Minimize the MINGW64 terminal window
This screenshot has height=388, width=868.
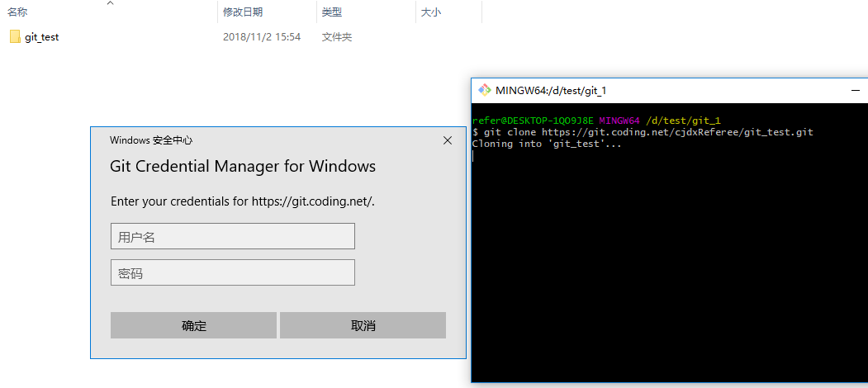coord(856,90)
